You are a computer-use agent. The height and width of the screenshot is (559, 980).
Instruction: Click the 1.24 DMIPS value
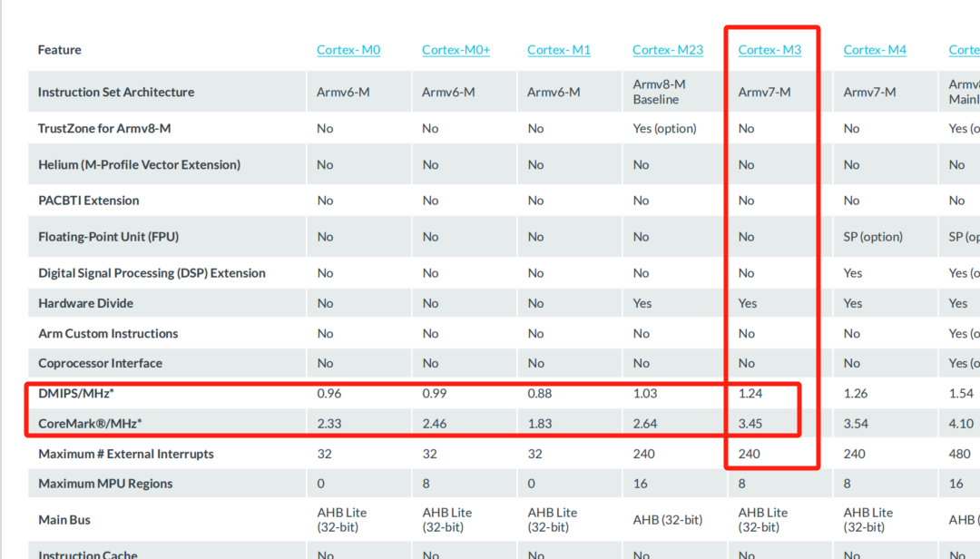tap(750, 393)
